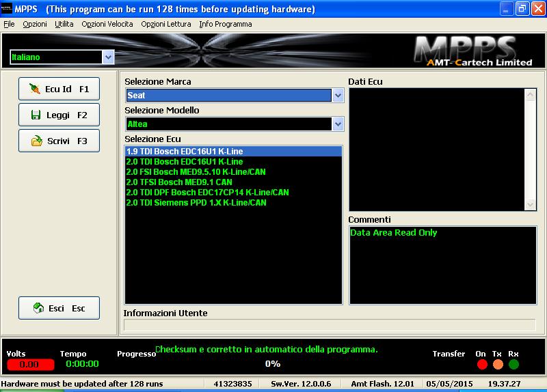This screenshot has height=392, width=547.
Task: Click the Esci house icon
Action: (x=39, y=308)
